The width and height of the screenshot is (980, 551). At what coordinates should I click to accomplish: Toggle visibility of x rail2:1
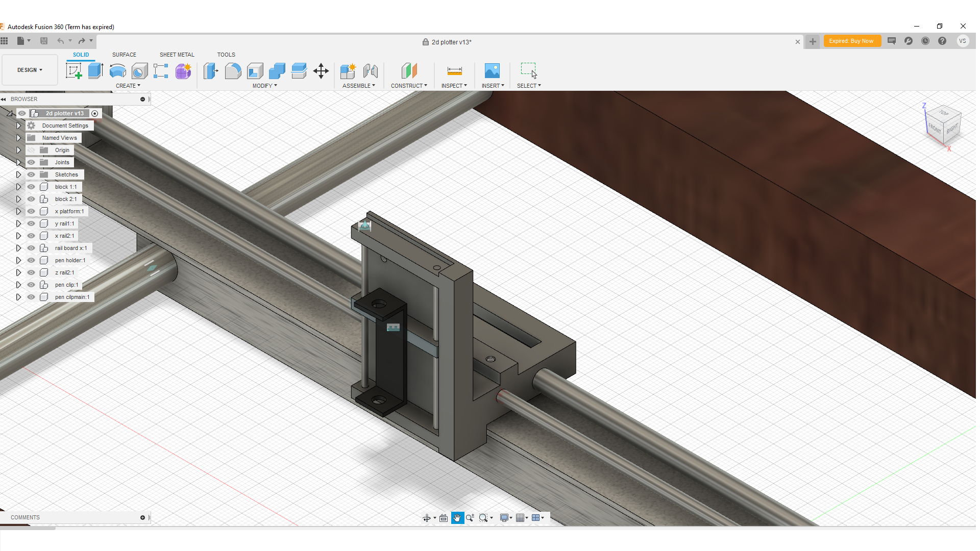pos(31,236)
